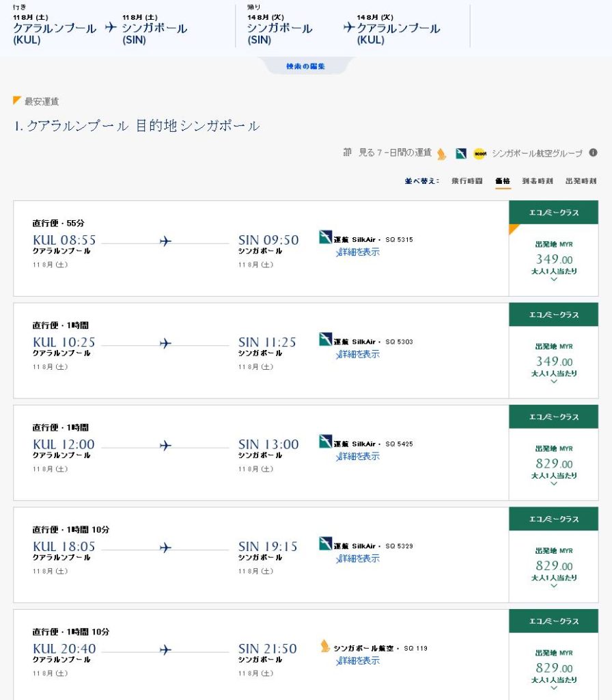Click the plane icon on KUL 18:05 route line
The image size is (612, 700).
[x=165, y=548]
